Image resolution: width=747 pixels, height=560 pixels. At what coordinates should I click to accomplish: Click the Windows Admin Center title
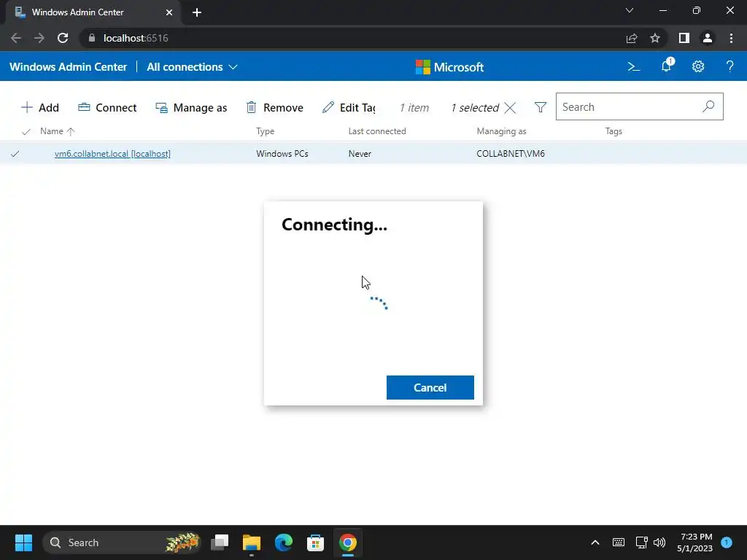point(68,67)
